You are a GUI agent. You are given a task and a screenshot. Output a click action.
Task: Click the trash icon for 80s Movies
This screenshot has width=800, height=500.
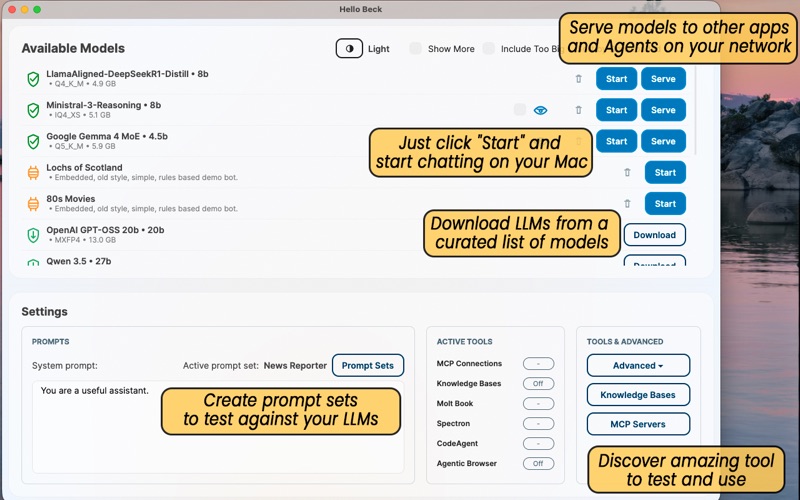tap(628, 204)
